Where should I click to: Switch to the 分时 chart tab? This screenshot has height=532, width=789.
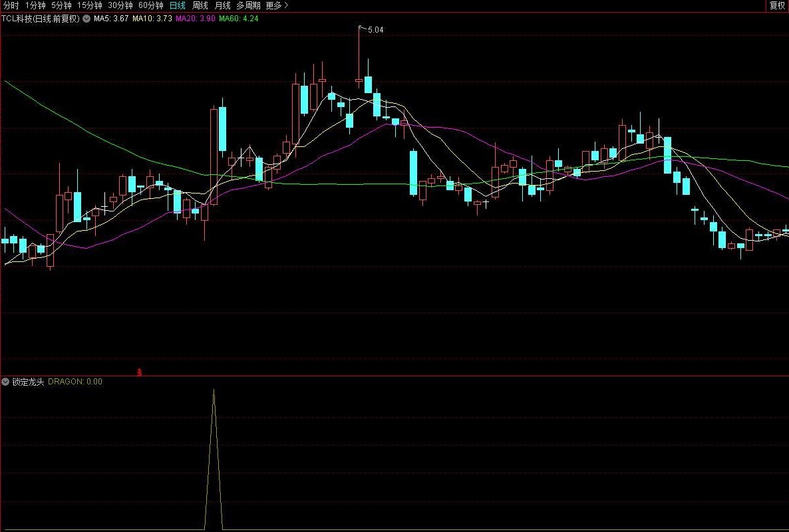pos(11,5)
